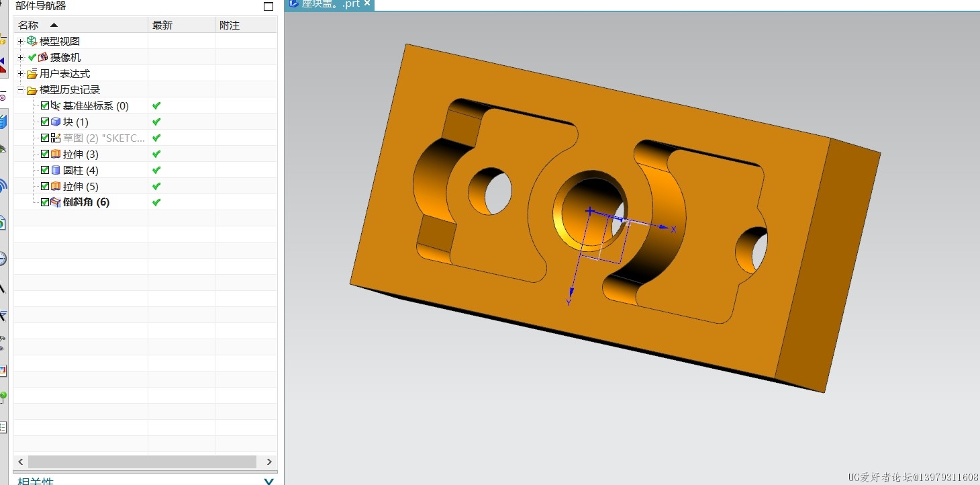
Task: Click the extrude icon for 拉伸 (3)
Action: tap(56, 154)
